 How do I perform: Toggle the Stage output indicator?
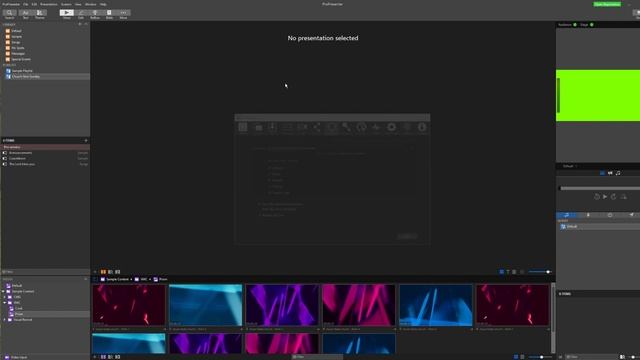592,25
